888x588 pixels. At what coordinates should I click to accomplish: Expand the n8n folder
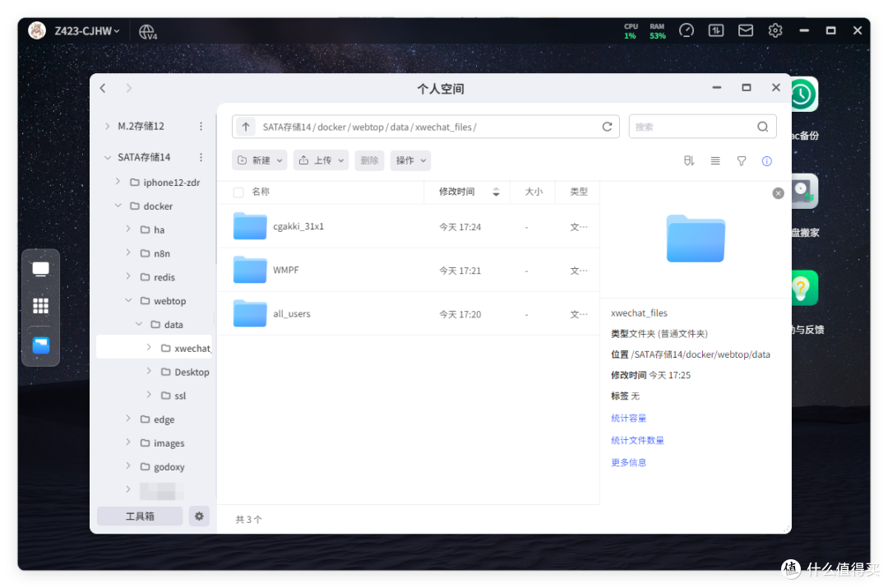click(x=128, y=253)
